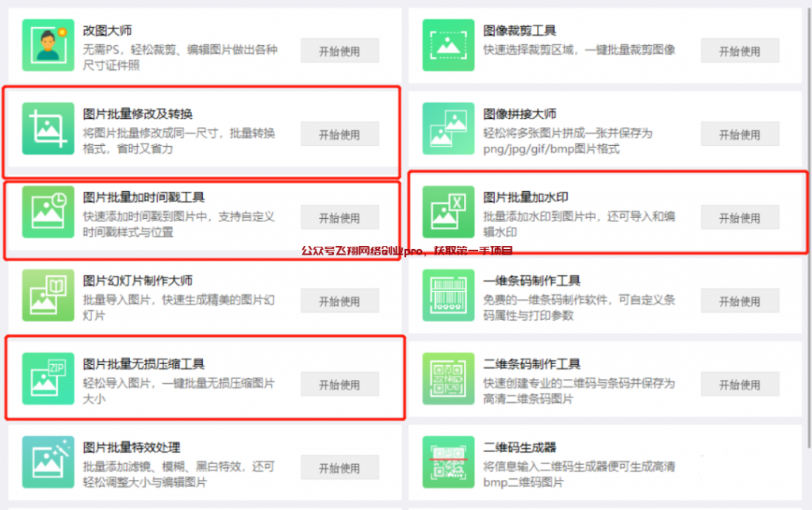Click the 二维码生成器 scanner icon
This screenshot has width=812, height=510.
tap(449, 462)
